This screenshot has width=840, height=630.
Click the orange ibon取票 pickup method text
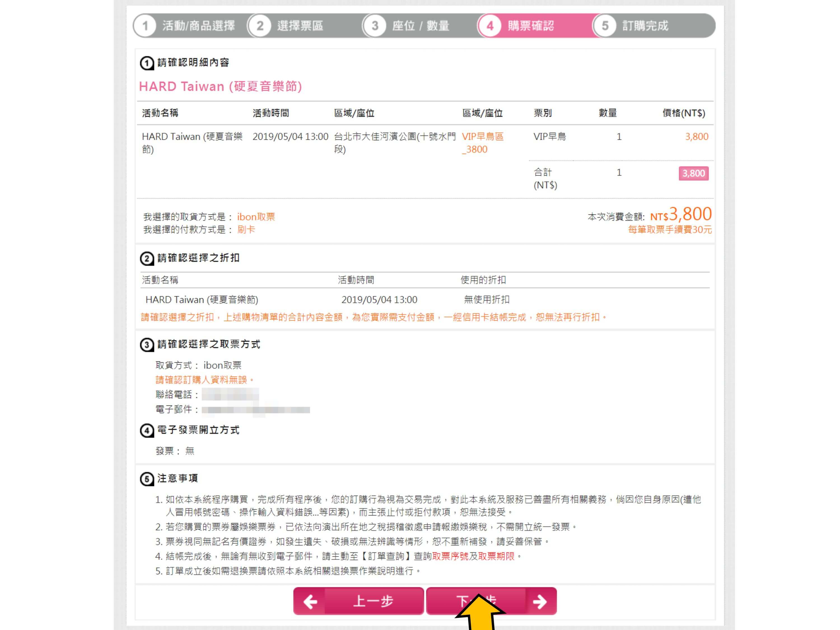pyautogui.click(x=256, y=217)
